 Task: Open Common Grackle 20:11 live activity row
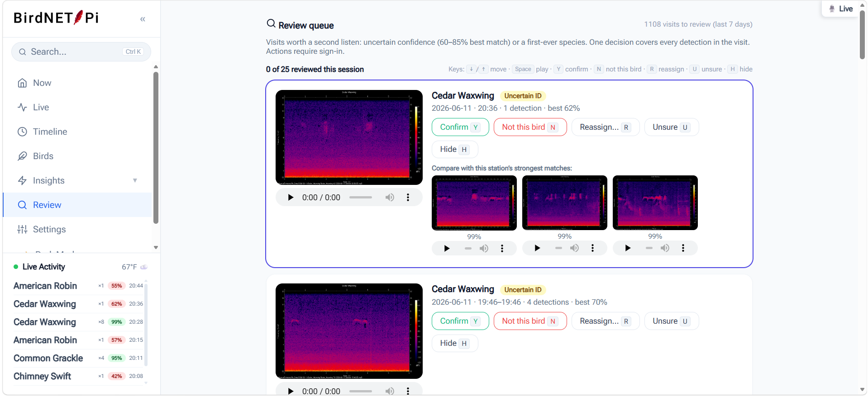[78, 358]
